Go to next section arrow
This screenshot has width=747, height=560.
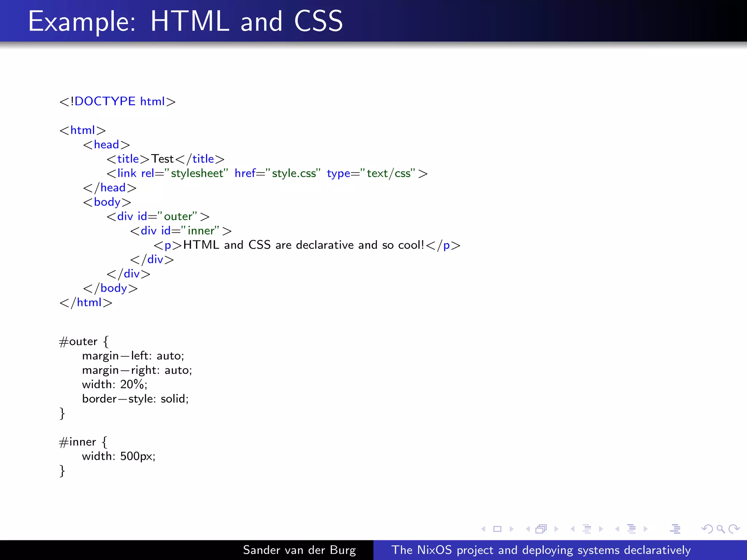pyautogui.click(x=646, y=529)
